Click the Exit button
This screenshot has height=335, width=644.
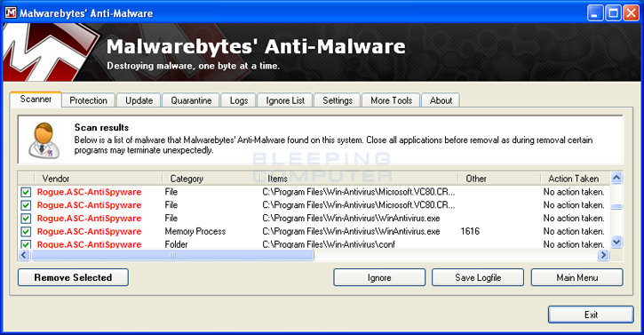pos(591,315)
